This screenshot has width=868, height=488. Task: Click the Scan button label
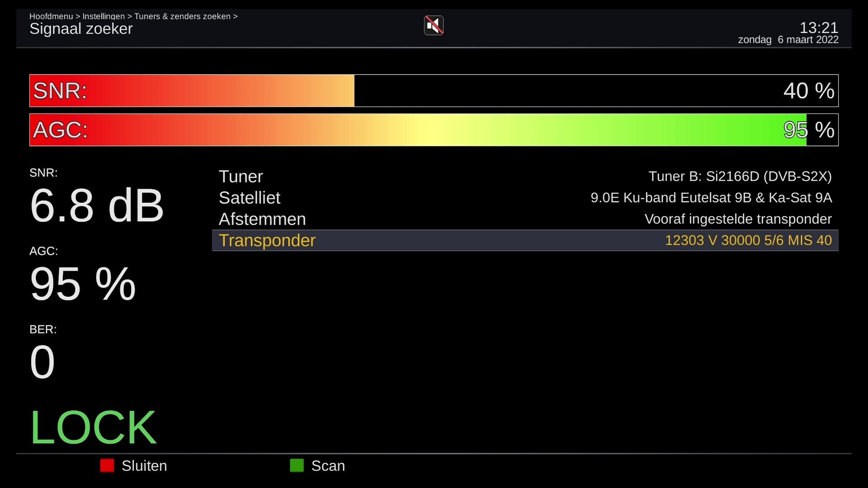pos(328,466)
